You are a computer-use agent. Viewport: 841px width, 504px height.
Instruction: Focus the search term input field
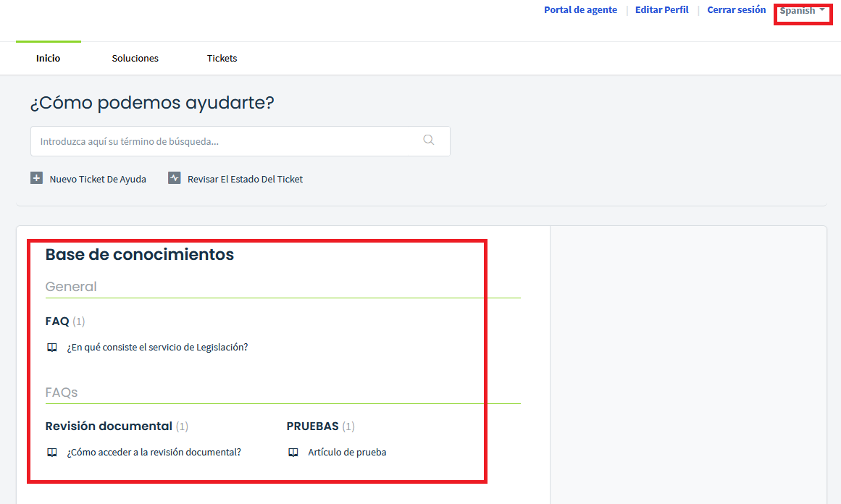tap(225, 141)
